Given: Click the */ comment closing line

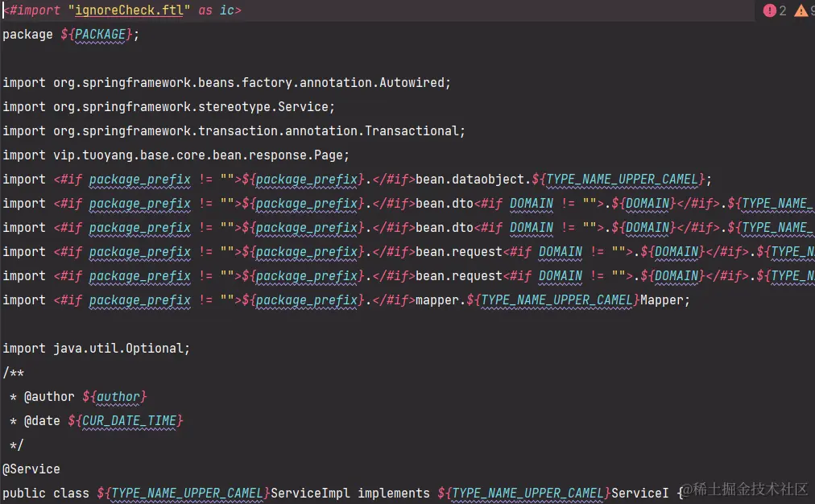Looking at the screenshot, I should (17, 445).
